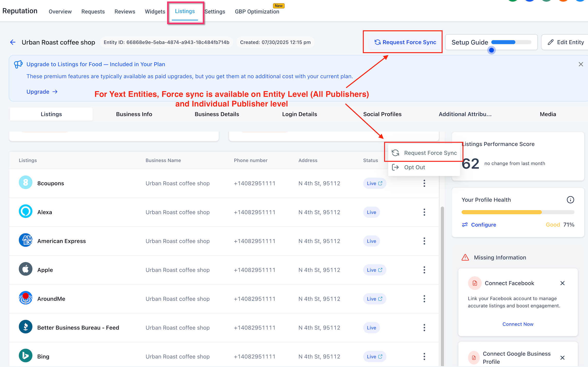The height and width of the screenshot is (367, 588).
Task: Close the Upgrade to Listings banner
Action: 581,64
